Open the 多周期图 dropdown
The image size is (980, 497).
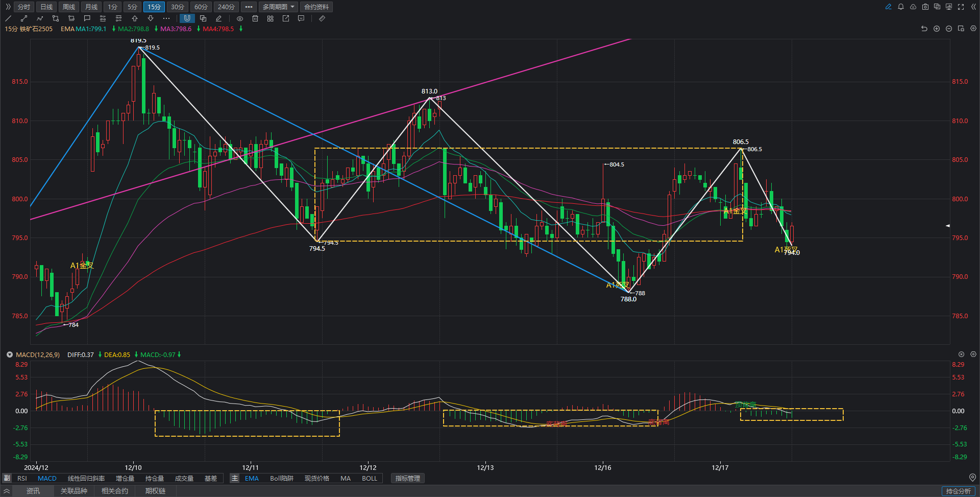point(278,7)
